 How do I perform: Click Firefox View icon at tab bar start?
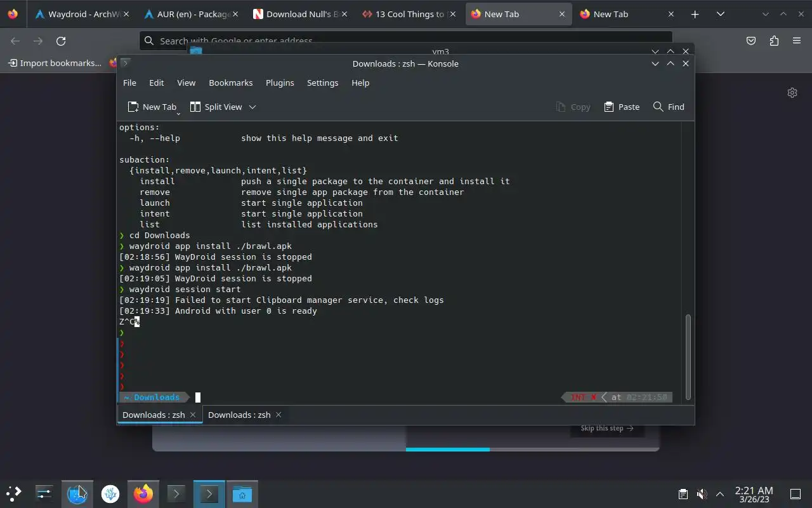pos(13,14)
